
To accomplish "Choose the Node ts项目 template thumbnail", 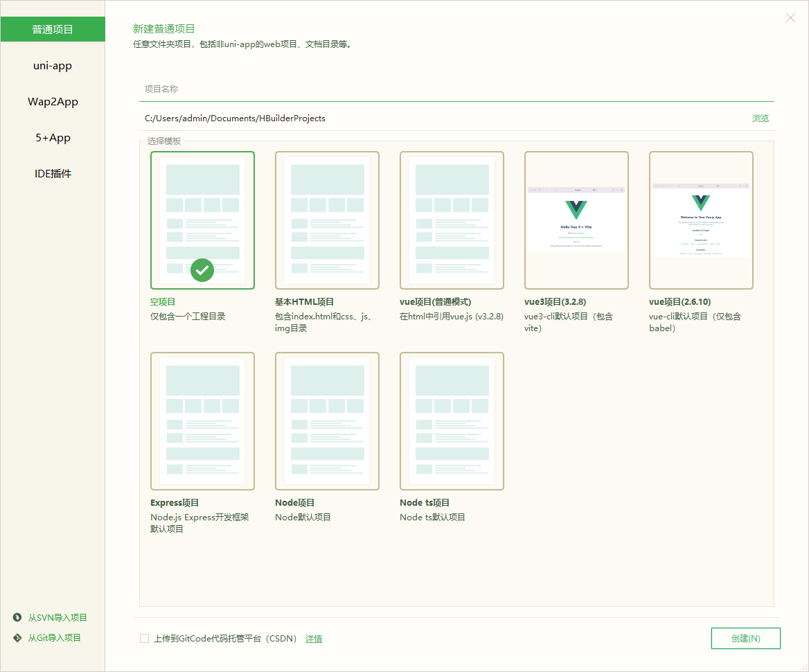I will tap(452, 421).
